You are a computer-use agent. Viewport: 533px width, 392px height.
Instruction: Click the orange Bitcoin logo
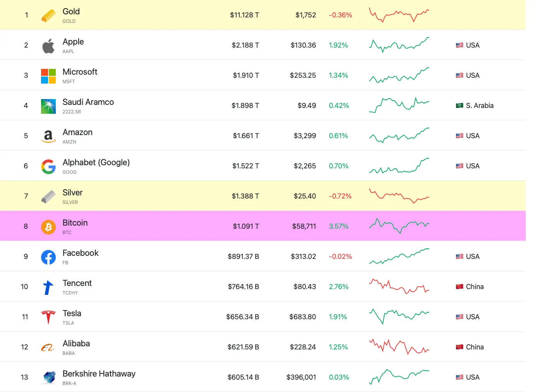point(48,227)
